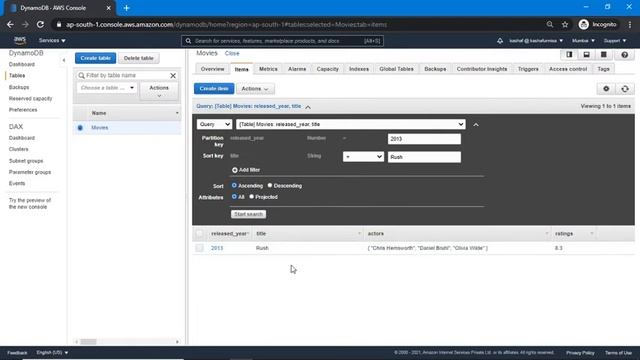Switch to the Metrics tab
Screen dimensions: 640x360
pos(268,69)
